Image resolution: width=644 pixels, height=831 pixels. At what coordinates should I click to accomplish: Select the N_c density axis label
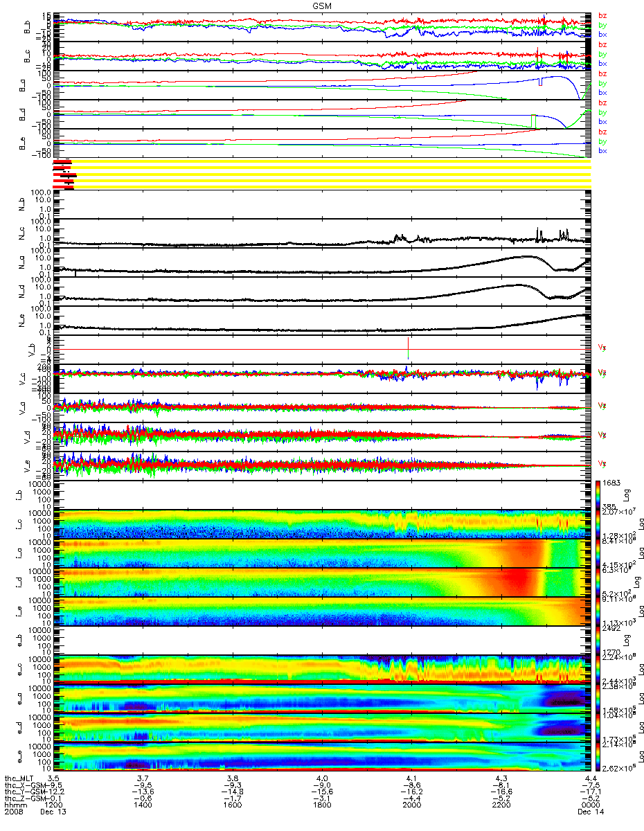(x=21, y=234)
